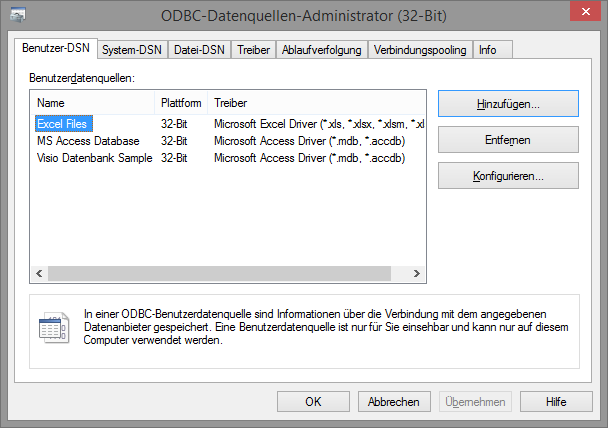Open Konfigurieren... for the selected source
Viewport: 608px width, 428px height.
click(x=508, y=176)
